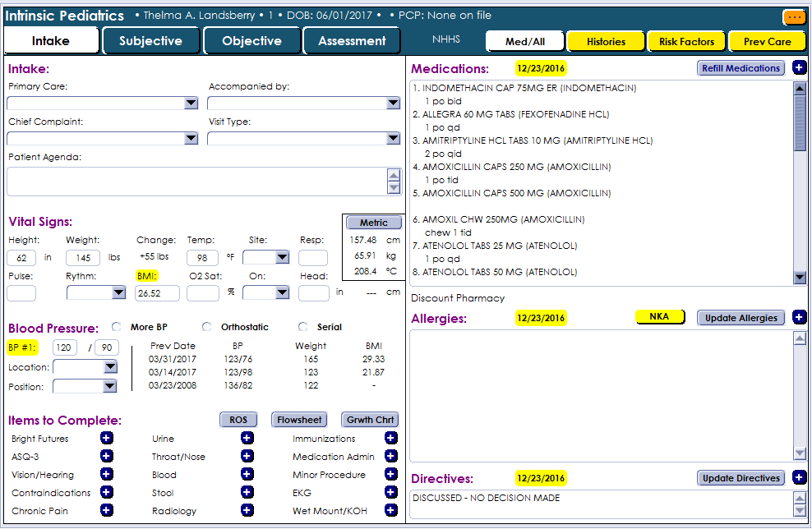
Task: Click the Medications list scrollbar thumb
Action: pyautogui.click(x=800, y=123)
